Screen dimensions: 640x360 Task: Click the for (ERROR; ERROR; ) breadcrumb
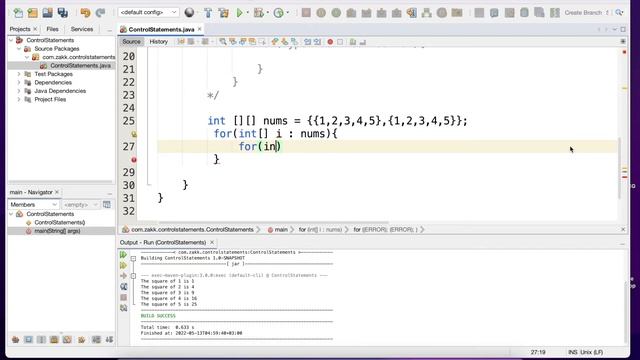[x=385, y=230]
